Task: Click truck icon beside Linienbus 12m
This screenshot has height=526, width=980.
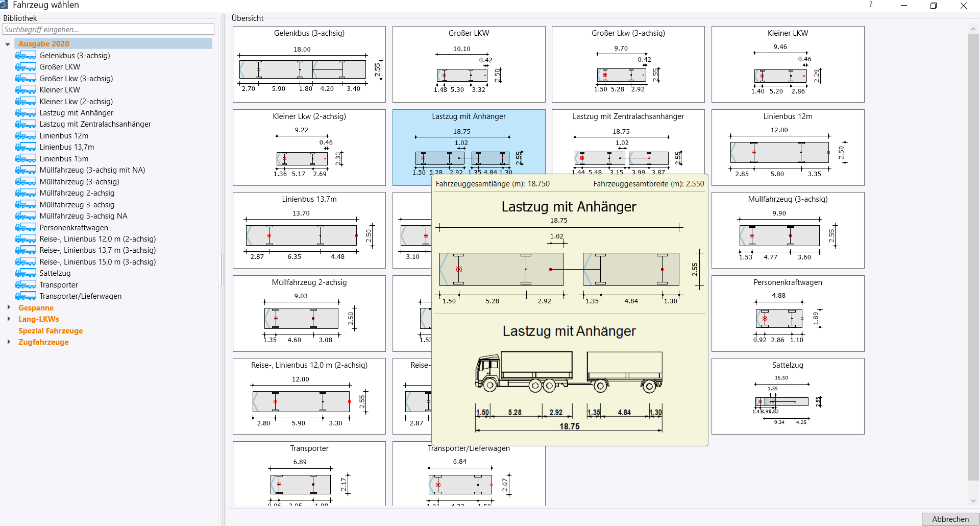Action: click(26, 136)
